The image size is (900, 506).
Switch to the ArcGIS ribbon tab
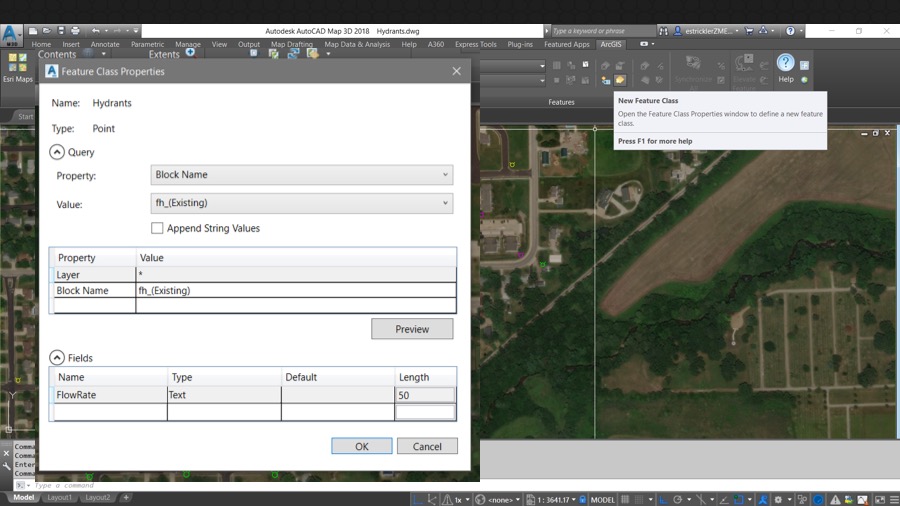coord(611,44)
